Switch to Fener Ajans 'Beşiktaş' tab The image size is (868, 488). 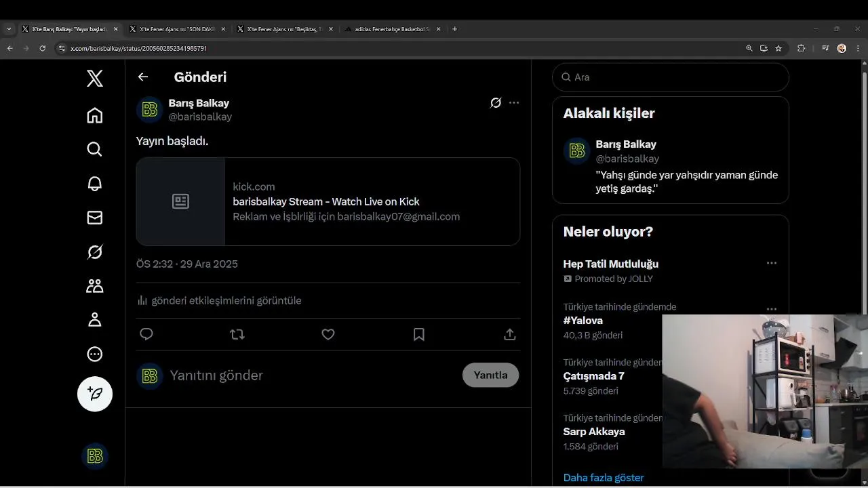pyautogui.click(x=285, y=29)
